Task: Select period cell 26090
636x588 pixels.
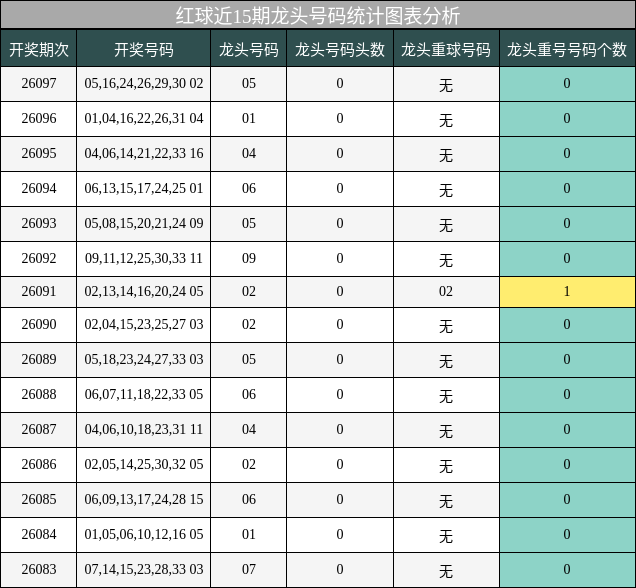Action: 39,324
